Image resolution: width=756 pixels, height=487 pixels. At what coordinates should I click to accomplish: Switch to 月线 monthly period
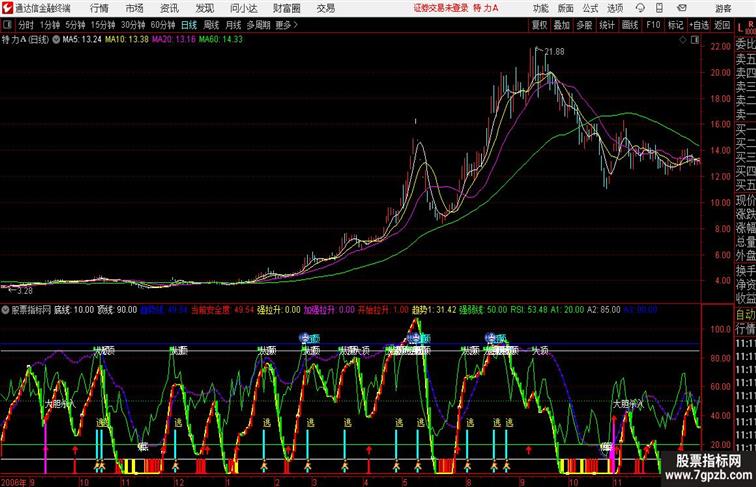click(x=233, y=25)
